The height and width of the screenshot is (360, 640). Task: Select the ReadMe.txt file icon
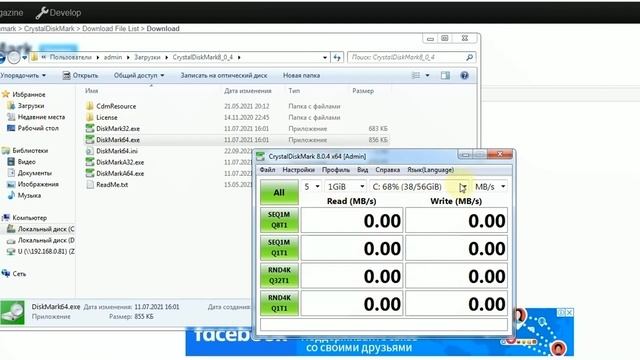[90, 184]
